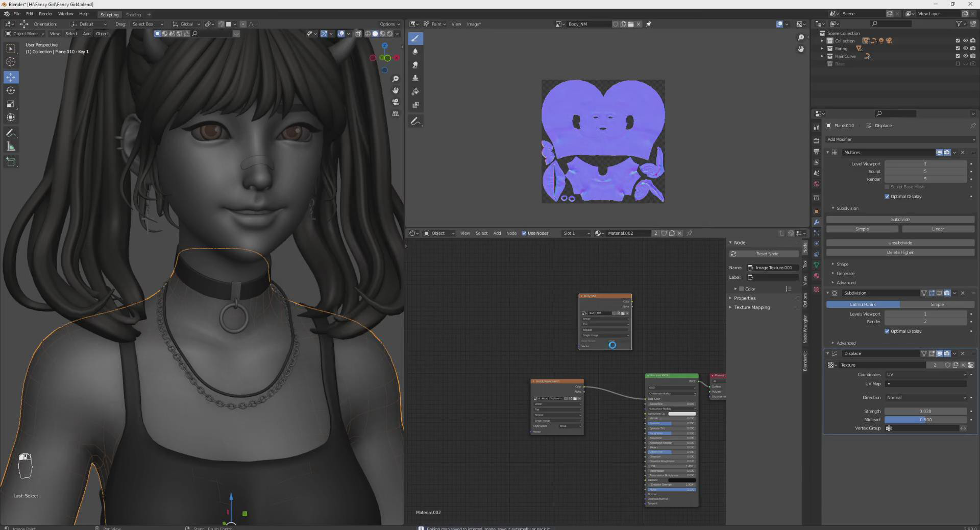Image resolution: width=980 pixels, height=530 pixels.
Task: Click the Delete Higher button
Action: (900, 252)
